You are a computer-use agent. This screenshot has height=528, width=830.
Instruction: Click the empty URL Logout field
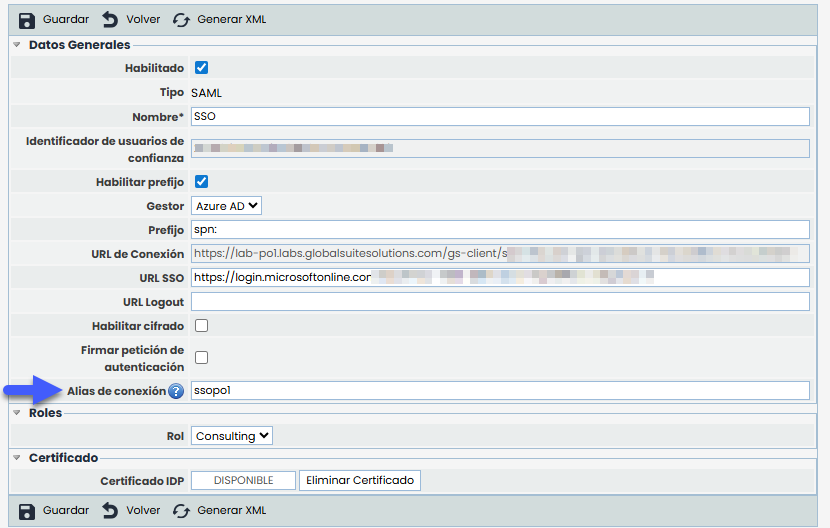click(x=499, y=302)
